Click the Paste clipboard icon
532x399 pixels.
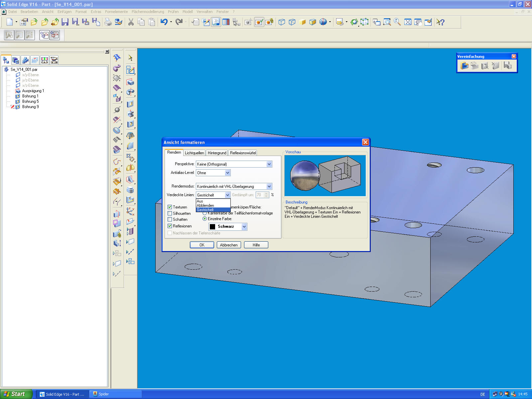click(152, 22)
